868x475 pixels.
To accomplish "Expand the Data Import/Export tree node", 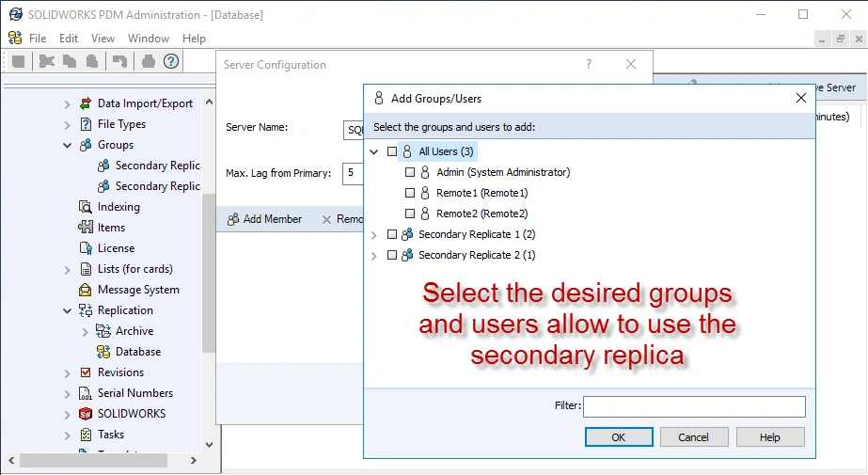I will (x=67, y=104).
